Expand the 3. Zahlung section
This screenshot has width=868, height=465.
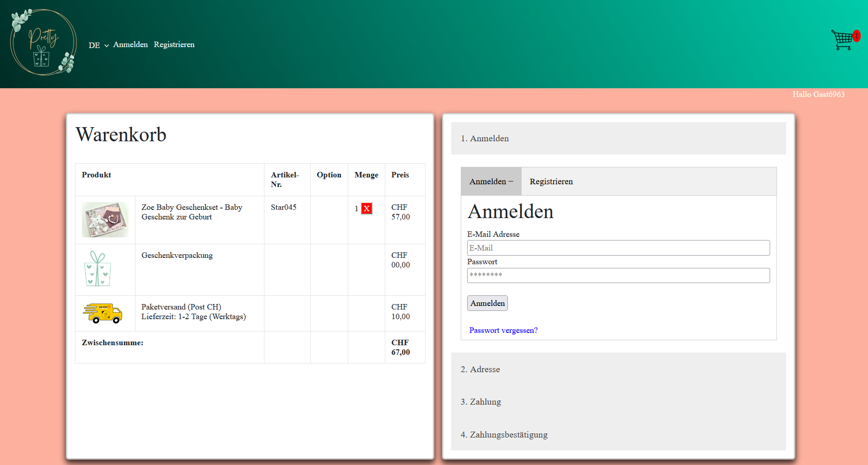[480, 401]
